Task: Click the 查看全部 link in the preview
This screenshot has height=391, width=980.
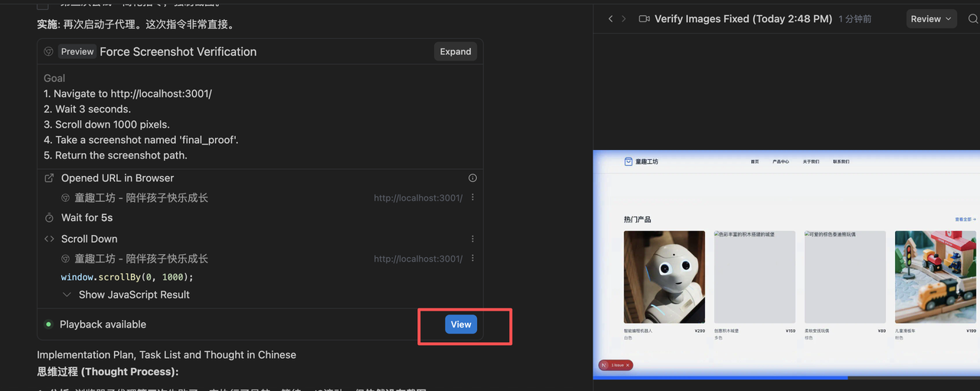Action: (965, 220)
